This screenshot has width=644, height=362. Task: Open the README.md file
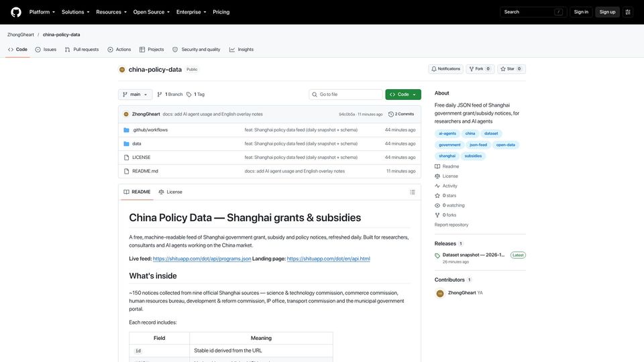[x=145, y=171]
